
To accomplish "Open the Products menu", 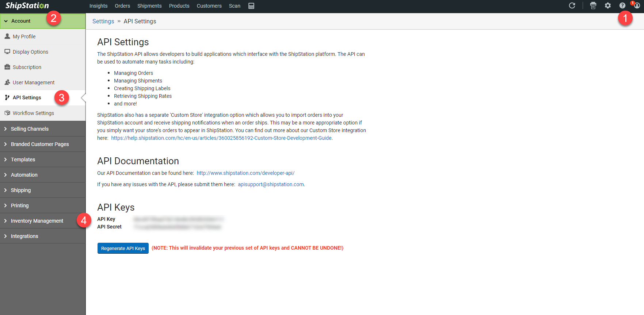I will coord(179,6).
